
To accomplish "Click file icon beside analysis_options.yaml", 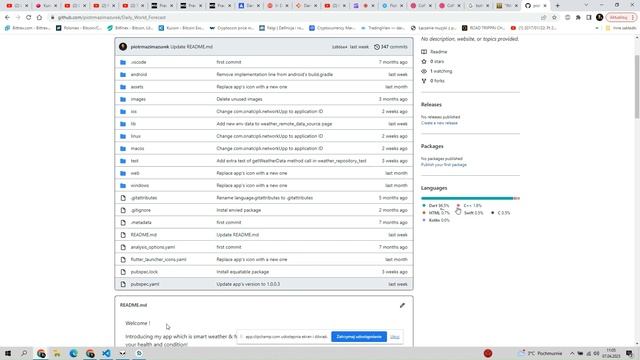I will (x=123, y=247).
